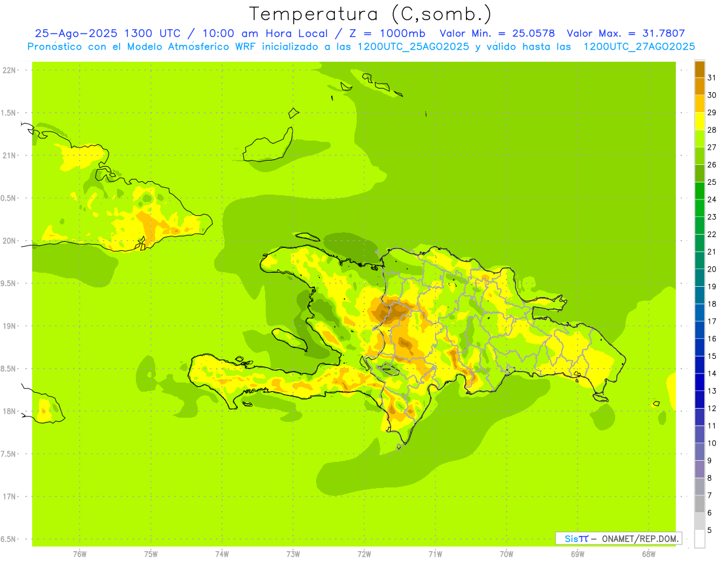The image size is (728, 562).
Task: Click the colorbar label '18'
Action: [712, 304]
